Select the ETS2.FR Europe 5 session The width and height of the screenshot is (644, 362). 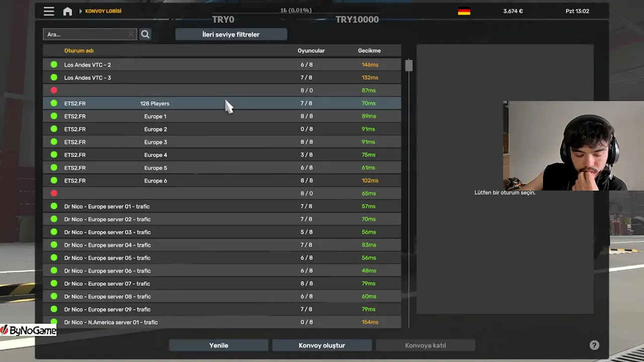pyautogui.click(x=222, y=167)
